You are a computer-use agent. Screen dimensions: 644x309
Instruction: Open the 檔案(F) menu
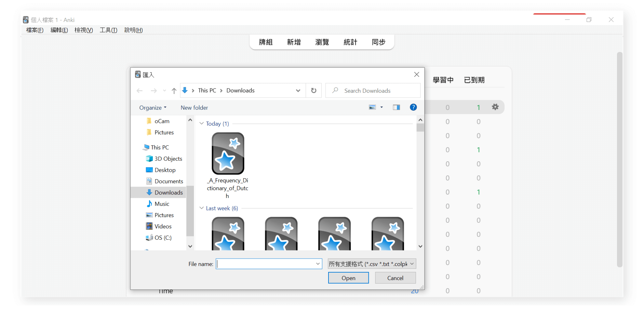pyautogui.click(x=35, y=30)
